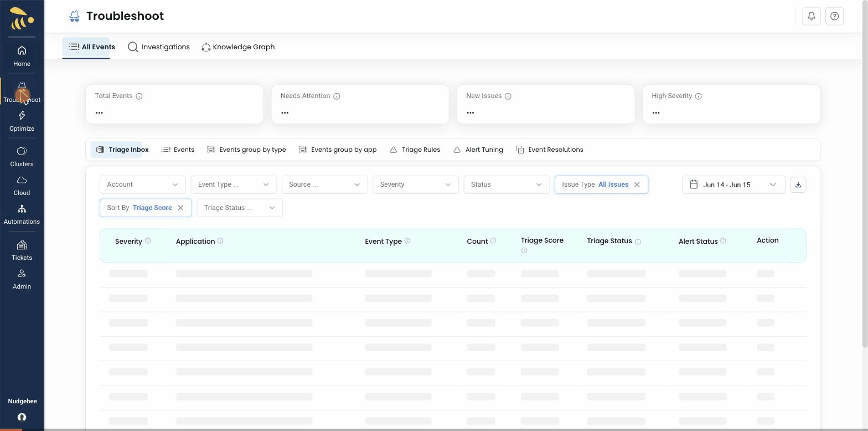Show info for Total Events
868x431 pixels.
(139, 96)
